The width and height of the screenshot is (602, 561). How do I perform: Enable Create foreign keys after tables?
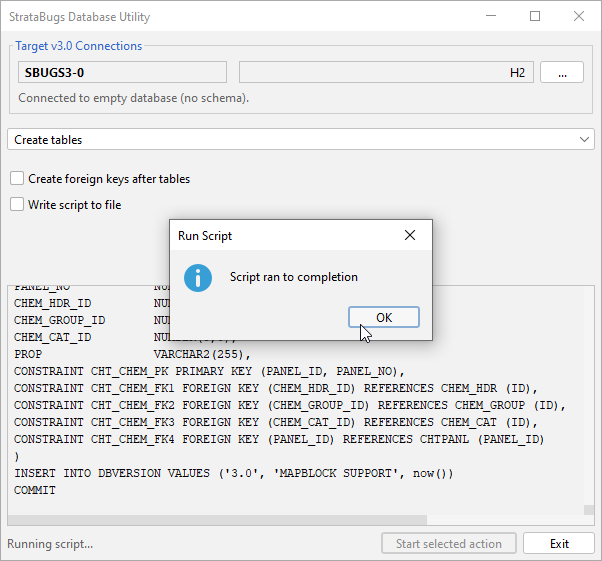(17, 179)
